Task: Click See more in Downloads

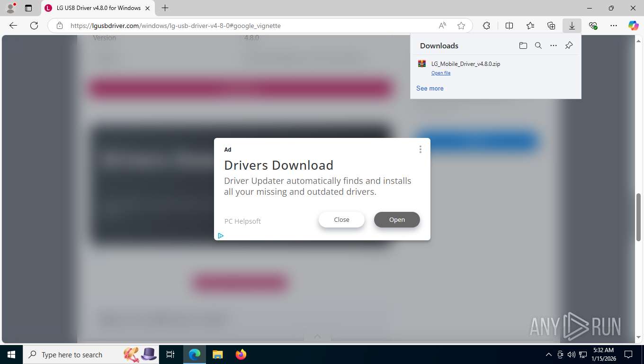Action: tap(430, 88)
